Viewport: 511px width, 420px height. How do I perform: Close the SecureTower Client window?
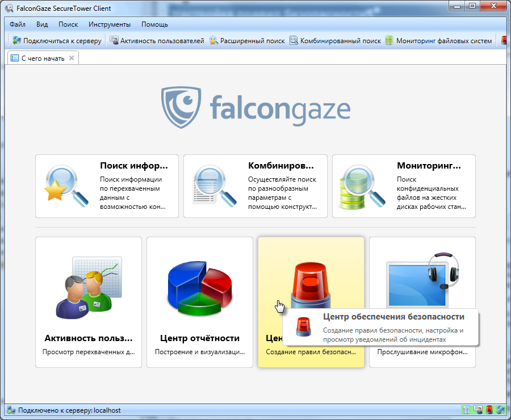coord(494,6)
